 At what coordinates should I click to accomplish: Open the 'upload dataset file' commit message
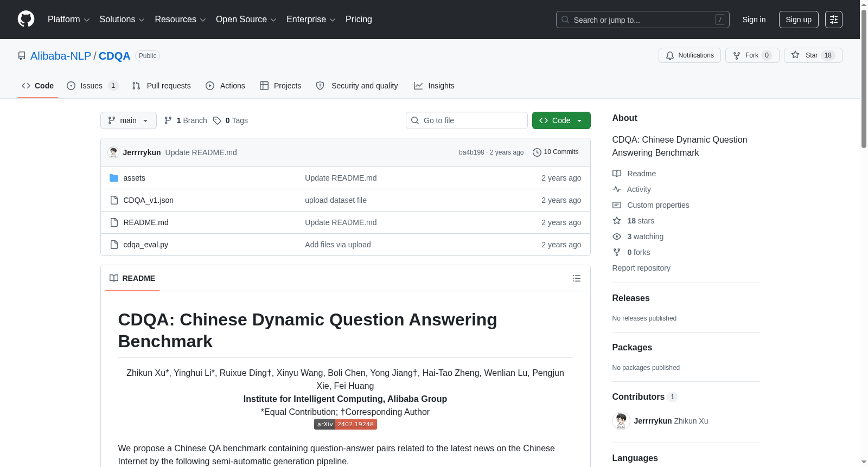(x=336, y=200)
